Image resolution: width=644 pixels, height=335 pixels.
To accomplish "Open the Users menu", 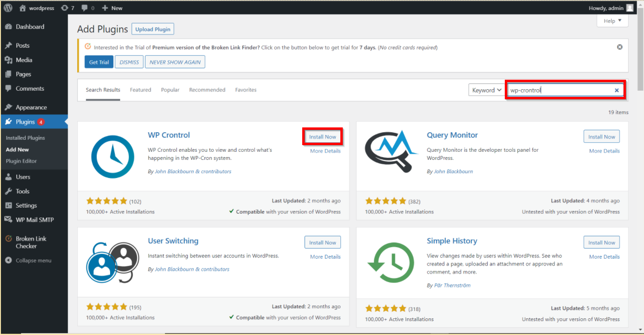I will pos(34,177).
